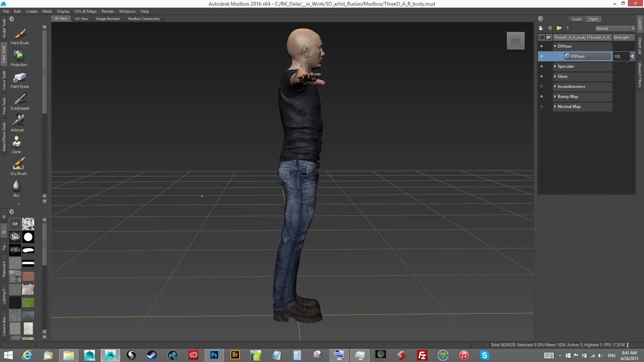The image size is (644, 362).
Task: Open Internet Explorer from the taskbar
Action: [x=27, y=355]
